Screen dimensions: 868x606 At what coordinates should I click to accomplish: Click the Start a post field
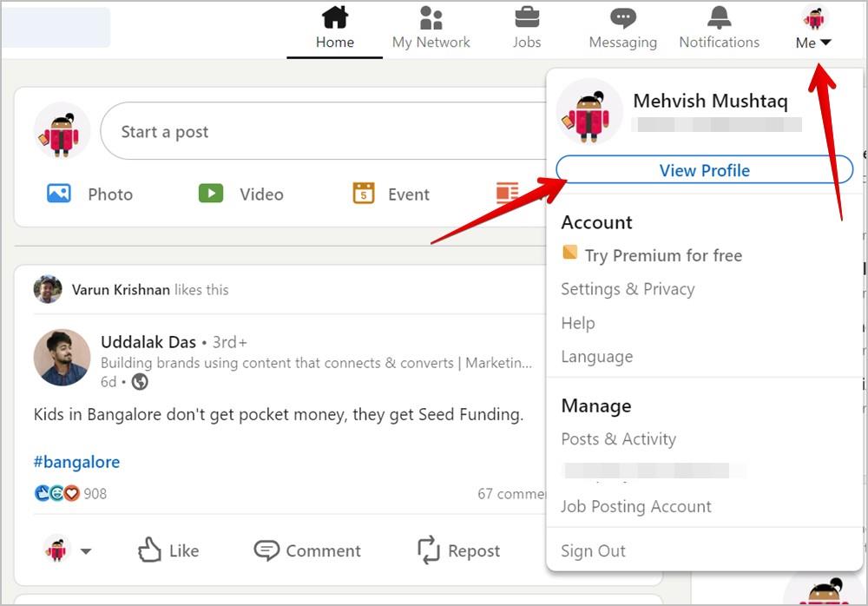pyautogui.click(x=324, y=131)
